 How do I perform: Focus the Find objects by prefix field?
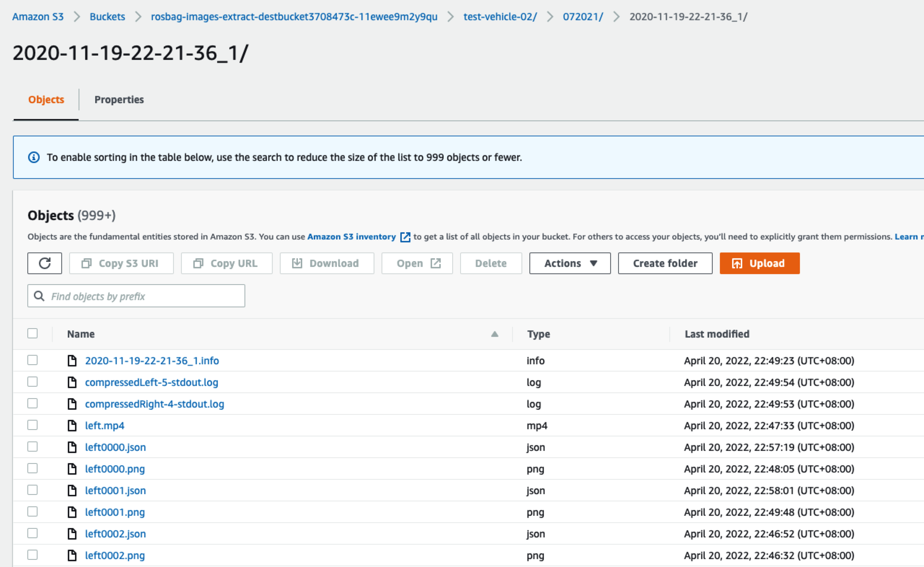coord(136,296)
